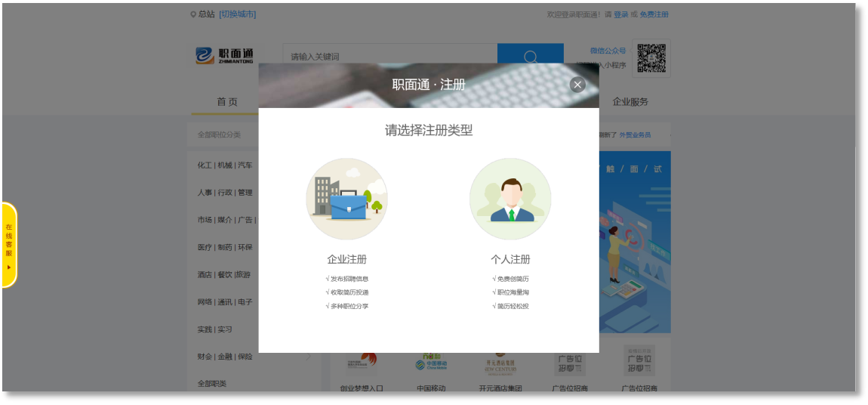The height and width of the screenshot is (405, 868).
Task: Open the 外贸业务员 job link
Action: (x=635, y=135)
